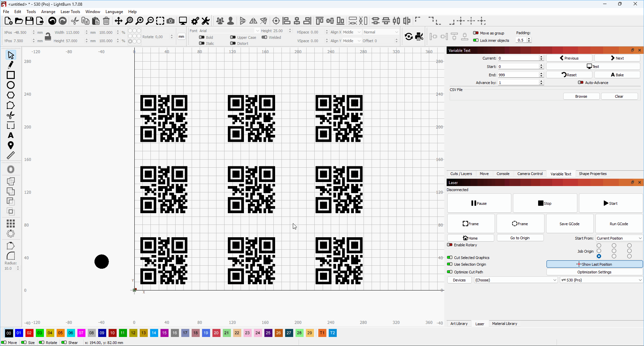Select the magenta 07 layer swatch
The image size is (644, 346).
(81, 333)
